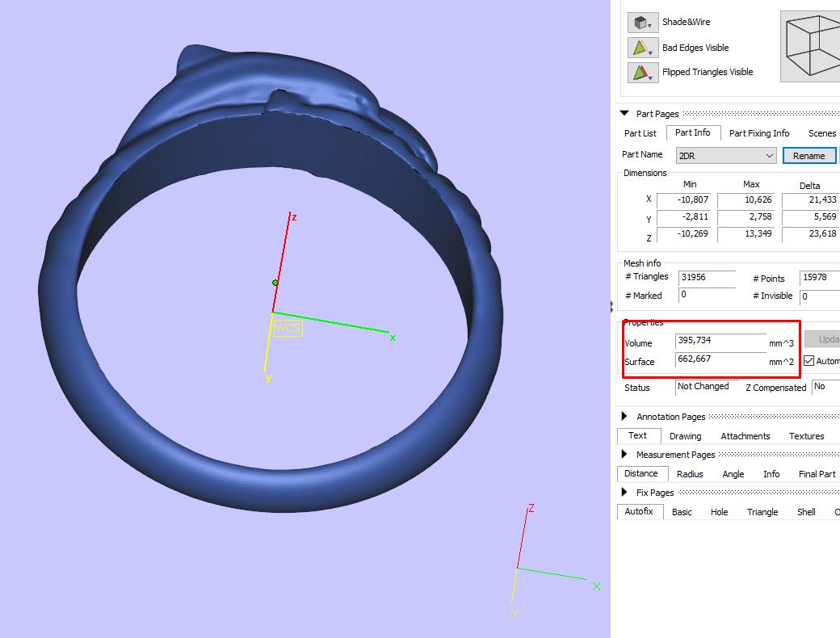Screen dimensions: 840x638
Task: Select the Radius measurement tab
Action: (690, 474)
